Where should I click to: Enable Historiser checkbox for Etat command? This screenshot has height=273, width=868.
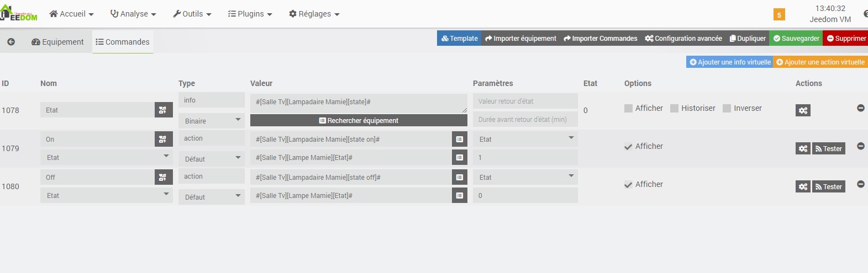674,109
